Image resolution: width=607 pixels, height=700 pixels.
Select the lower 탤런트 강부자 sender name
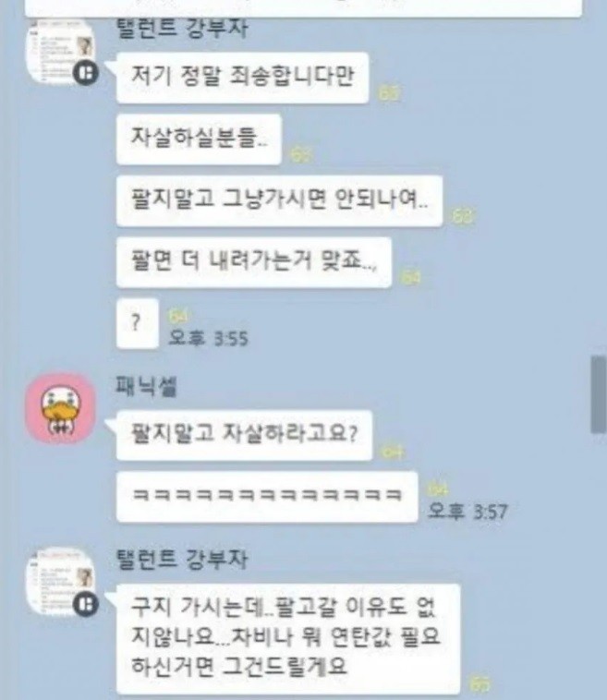pos(182,559)
